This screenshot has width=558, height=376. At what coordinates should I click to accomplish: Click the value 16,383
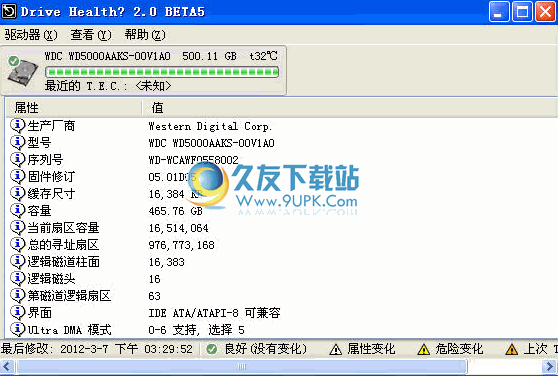(x=167, y=262)
